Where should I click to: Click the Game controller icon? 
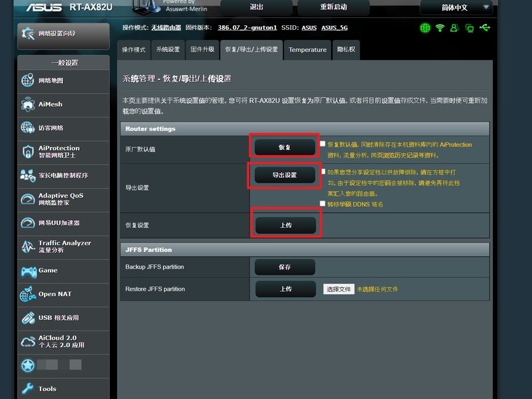[29, 271]
